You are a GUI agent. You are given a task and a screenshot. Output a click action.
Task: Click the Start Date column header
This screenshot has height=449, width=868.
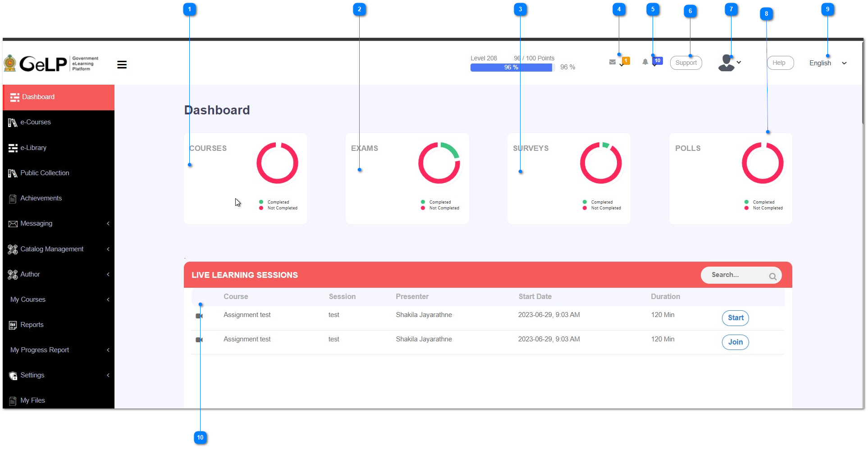[535, 297]
